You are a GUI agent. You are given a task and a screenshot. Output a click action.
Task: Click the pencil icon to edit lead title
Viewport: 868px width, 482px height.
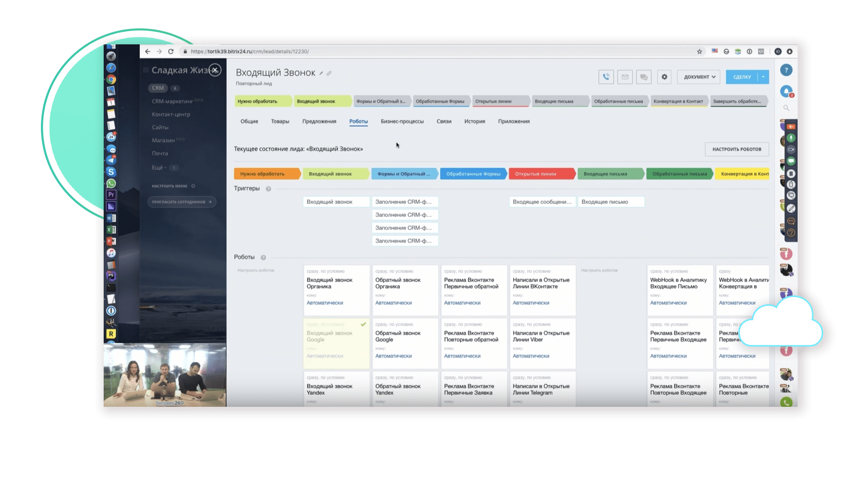(321, 73)
